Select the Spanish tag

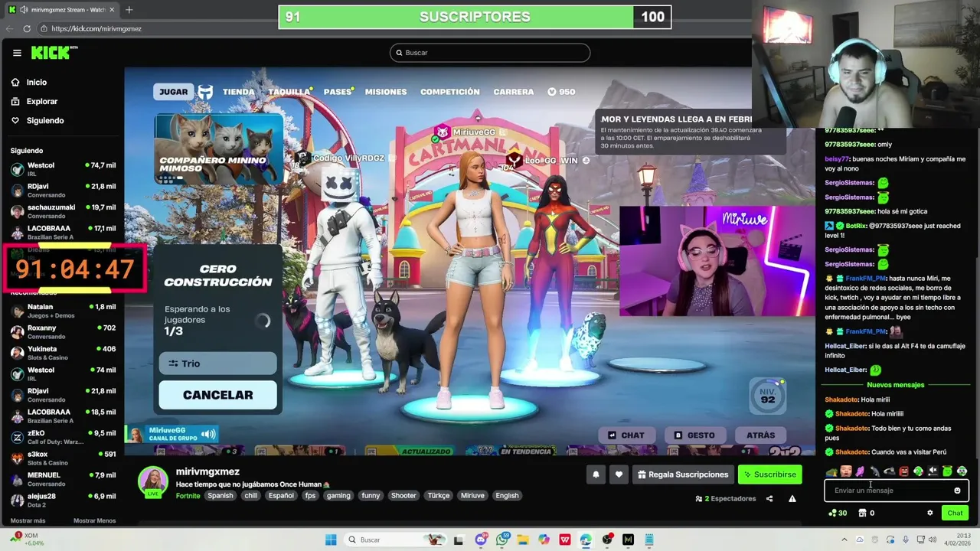pyautogui.click(x=220, y=495)
